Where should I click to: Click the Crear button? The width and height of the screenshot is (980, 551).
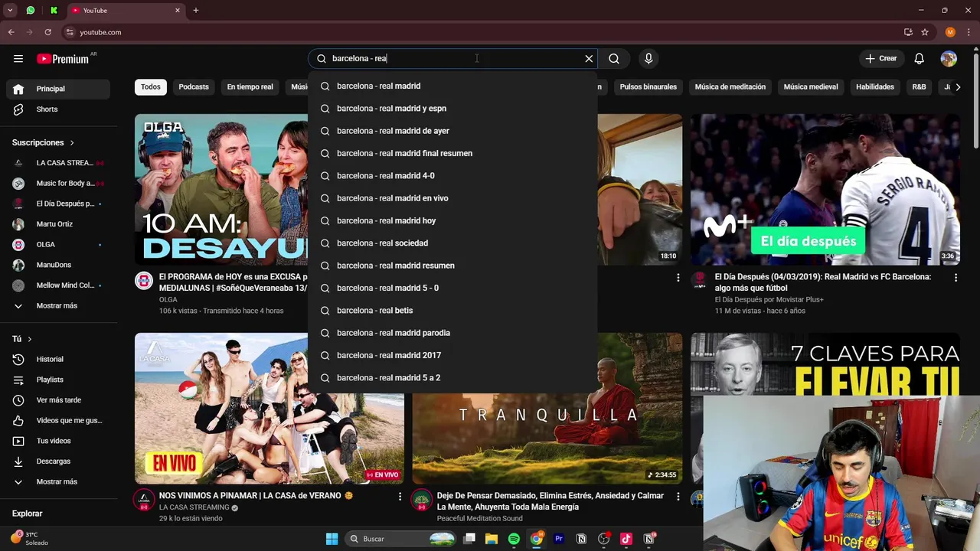880,59
